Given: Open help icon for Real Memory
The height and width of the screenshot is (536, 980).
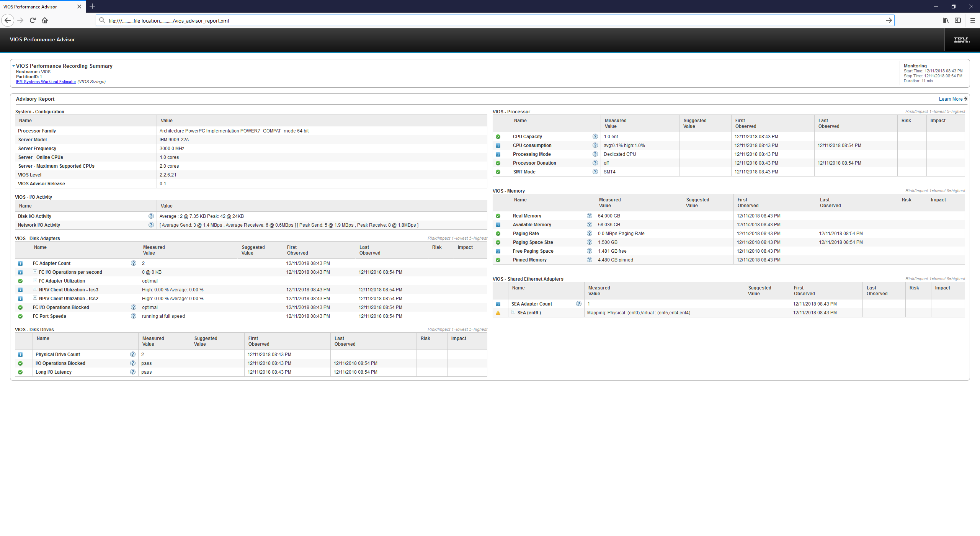Looking at the screenshot, I should [x=589, y=216].
